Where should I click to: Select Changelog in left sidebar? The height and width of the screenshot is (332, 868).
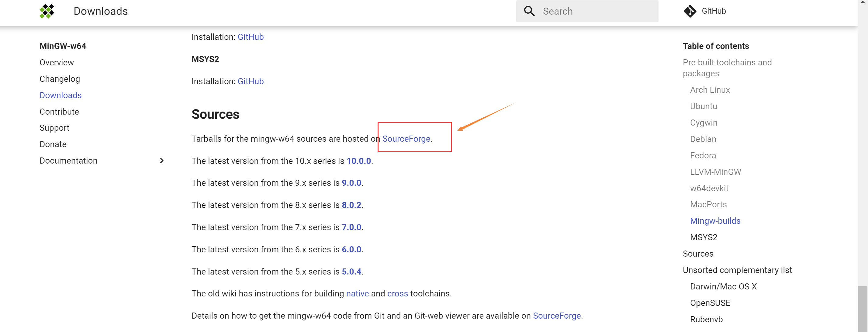(x=60, y=79)
